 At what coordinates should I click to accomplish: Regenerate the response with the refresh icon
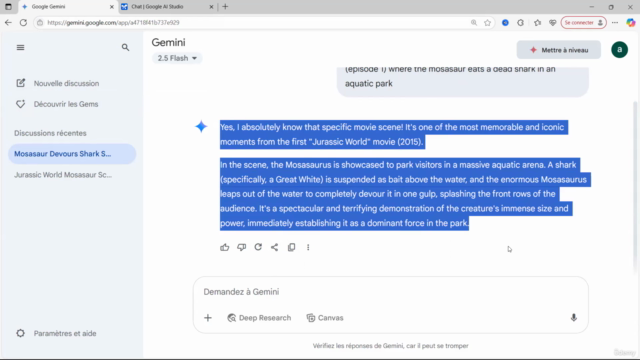(258, 247)
